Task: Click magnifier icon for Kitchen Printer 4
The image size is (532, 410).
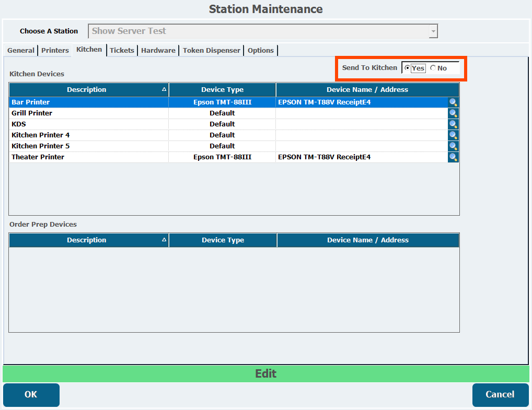Action: point(453,135)
